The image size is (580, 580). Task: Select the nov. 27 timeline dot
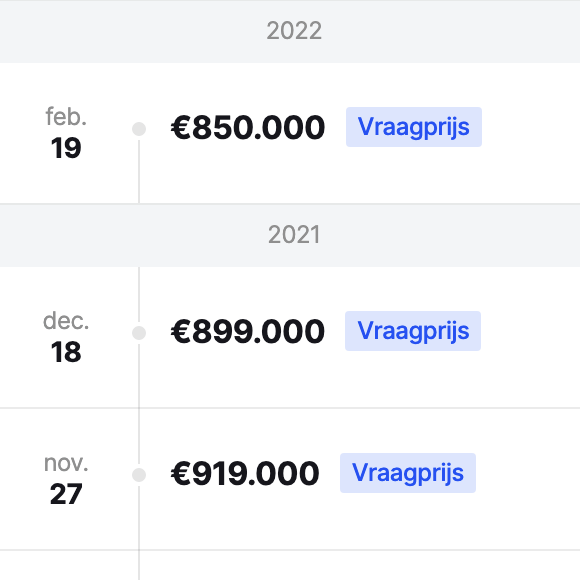click(x=139, y=475)
